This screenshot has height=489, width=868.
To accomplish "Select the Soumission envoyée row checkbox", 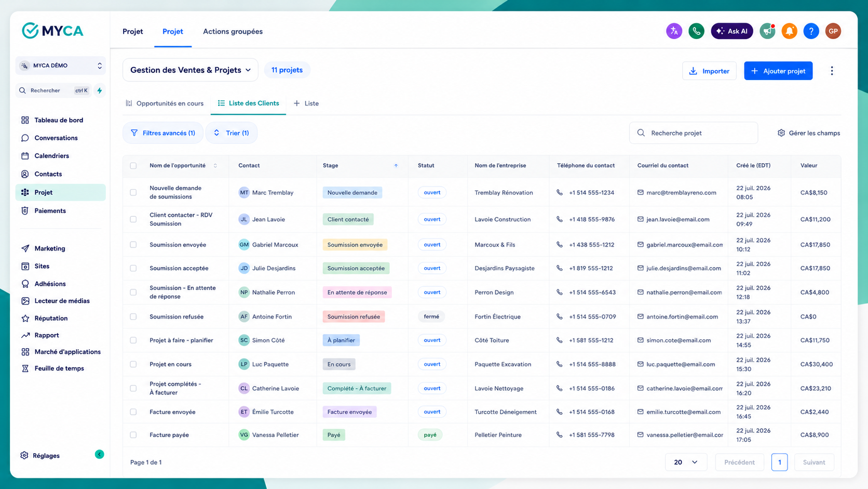I will point(133,245).
